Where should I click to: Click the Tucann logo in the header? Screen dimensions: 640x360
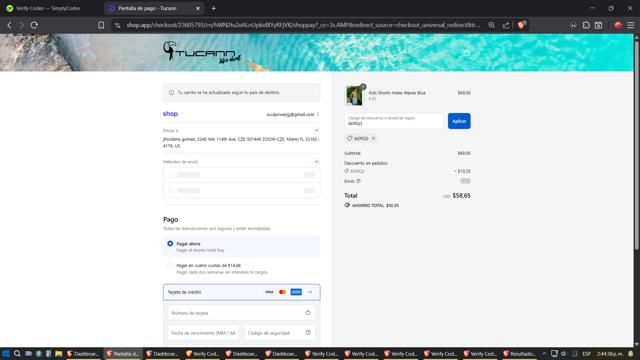tap(202, 53)
